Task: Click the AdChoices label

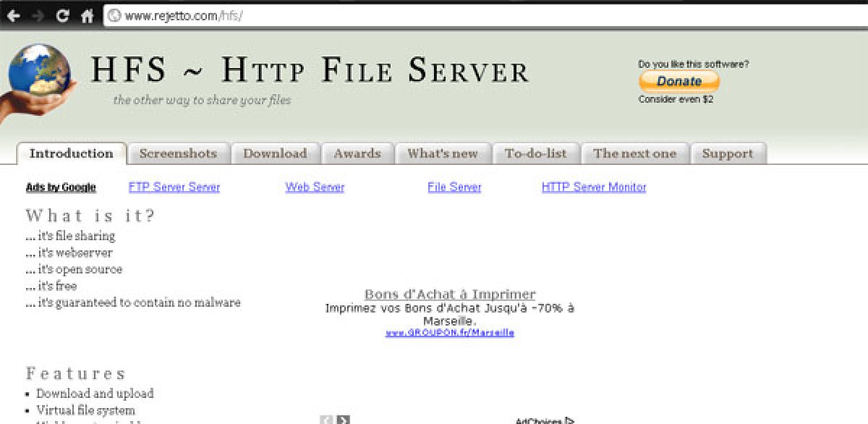Action: click(545, 420)
